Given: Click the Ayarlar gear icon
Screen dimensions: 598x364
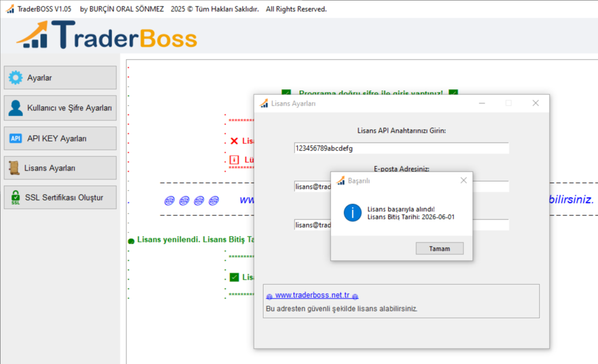Looking at the screenshot, I should 16,77.
